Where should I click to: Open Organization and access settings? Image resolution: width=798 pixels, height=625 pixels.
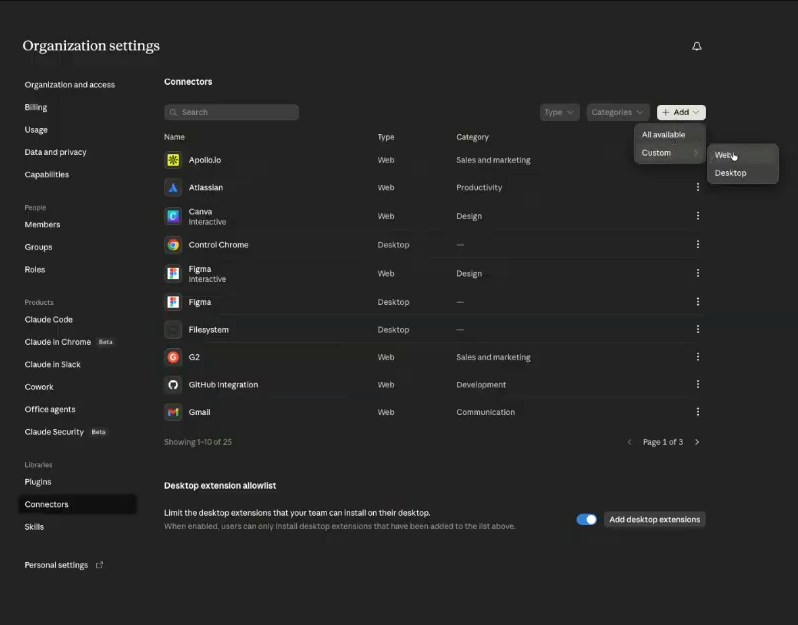coord(70,84)
